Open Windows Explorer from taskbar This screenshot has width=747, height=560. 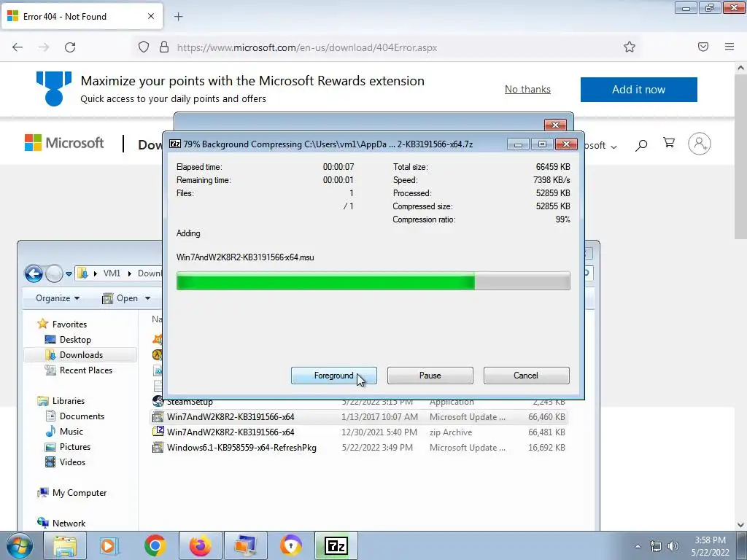tap(65, 545)
